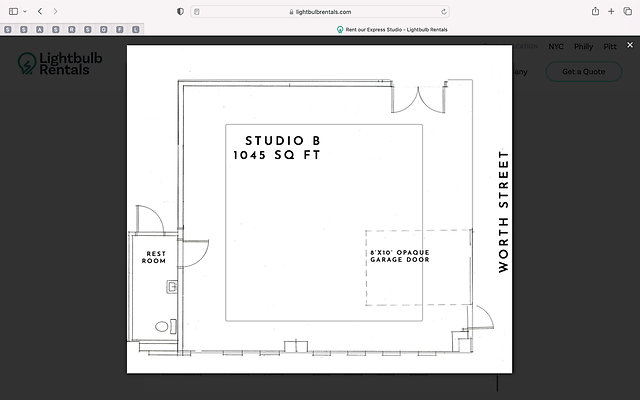
Task: Go forward to the next page
Action: click(54, 11)
